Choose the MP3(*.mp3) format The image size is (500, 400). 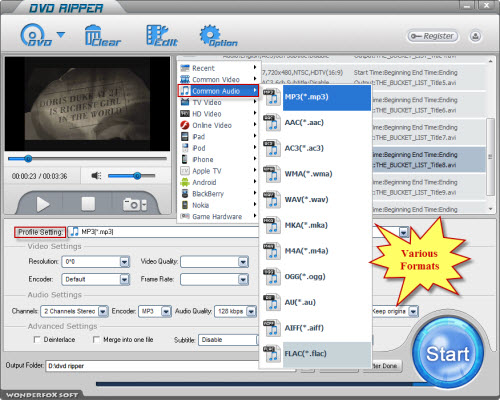coord(316,97)
